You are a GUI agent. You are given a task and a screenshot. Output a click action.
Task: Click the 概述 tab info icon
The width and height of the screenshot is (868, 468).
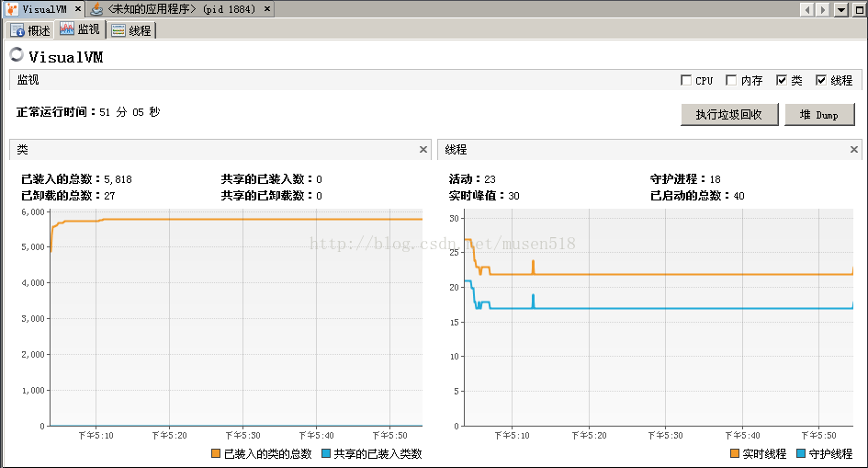(x=17, y=30)
